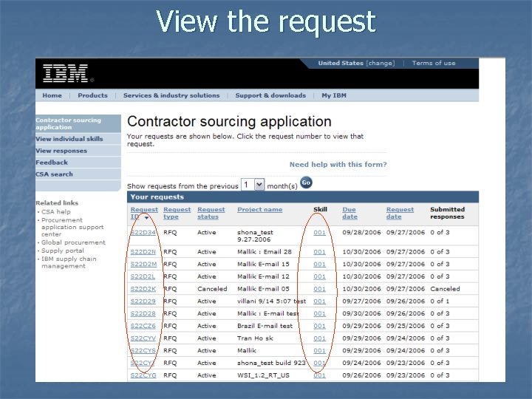Open the months dropdown
The image size is (532, 399).
tap(259, 185)
